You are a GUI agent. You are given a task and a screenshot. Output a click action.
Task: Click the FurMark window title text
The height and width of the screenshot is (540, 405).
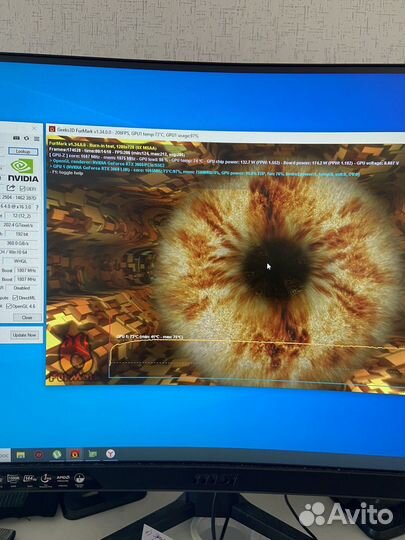pyautogui.click(x=128, y=133)
